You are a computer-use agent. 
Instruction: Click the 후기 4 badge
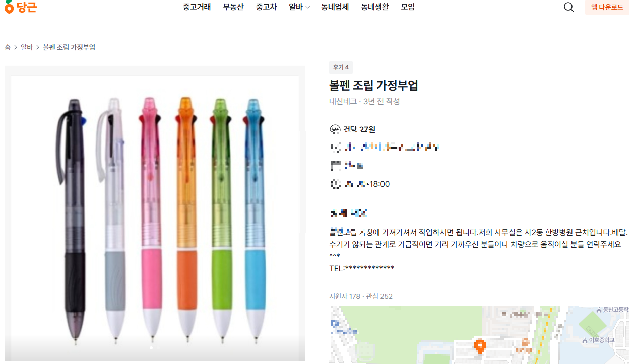(341, 67)
